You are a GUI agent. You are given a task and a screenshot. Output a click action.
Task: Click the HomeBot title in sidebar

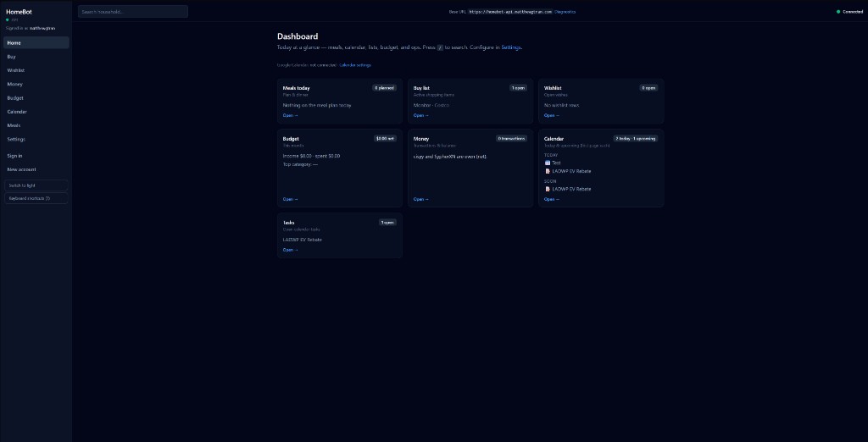19,12
